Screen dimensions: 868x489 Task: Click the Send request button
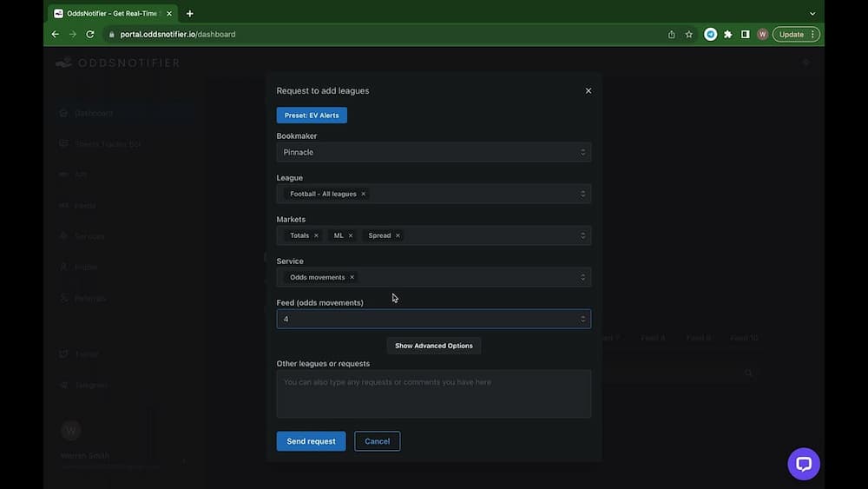click(x=311, y=441)
